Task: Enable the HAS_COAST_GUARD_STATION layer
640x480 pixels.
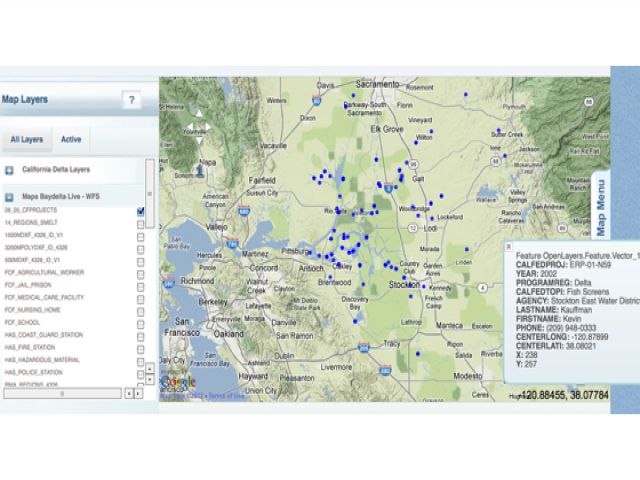Action: (x=140, y=337)
